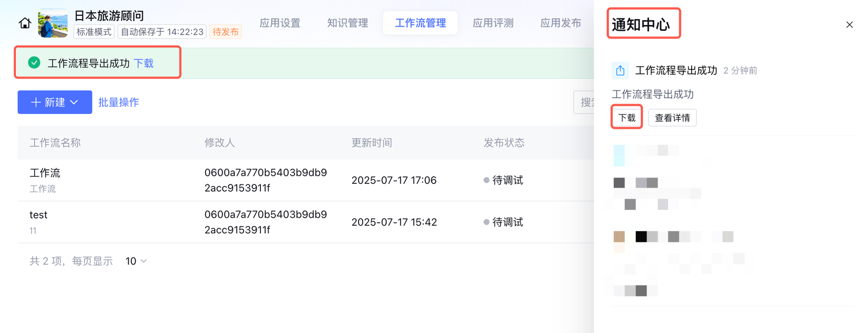This screenshot has height=333, width=868.
Task: Switch to the 应用设置 tab
Action: tap(280, 23)
